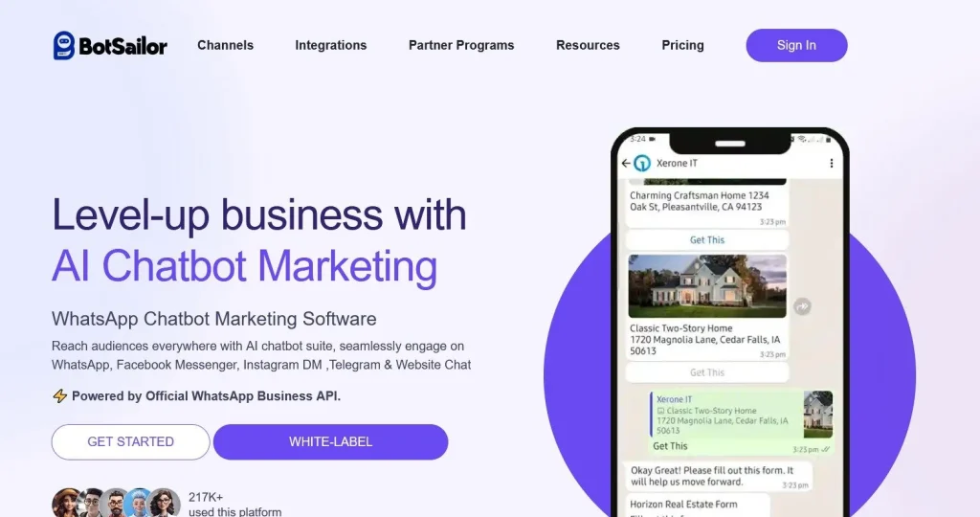The image size is (980, 517).
Task: Click the BotSailor robot logo icon
Action: (x=64, y=46)
